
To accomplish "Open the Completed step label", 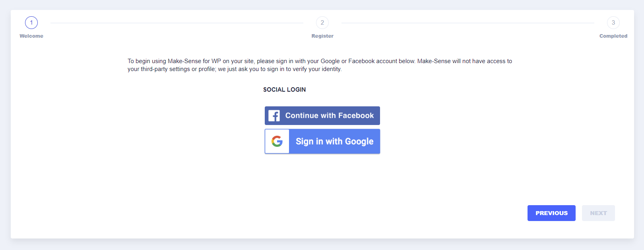I will pyautogui.click(x=613, y=36).
